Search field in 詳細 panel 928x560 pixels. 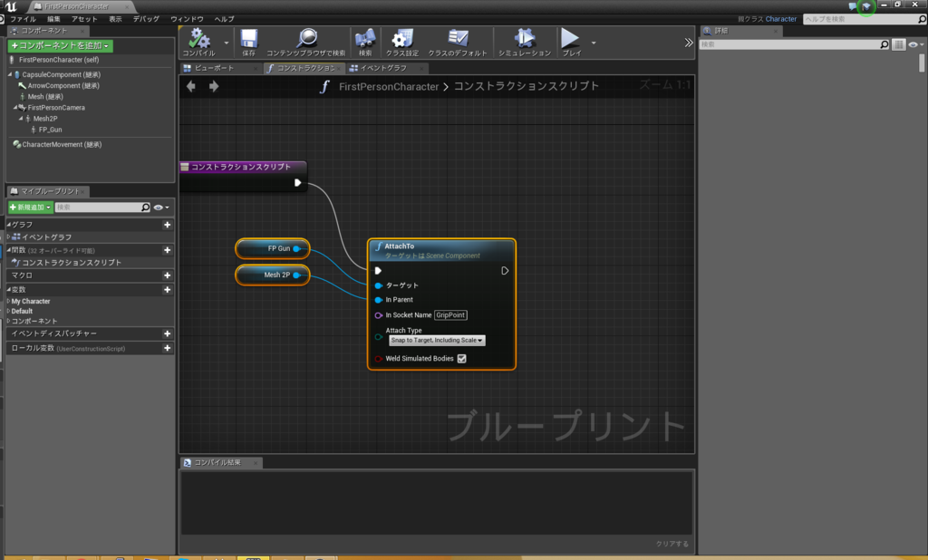(794, 44)
